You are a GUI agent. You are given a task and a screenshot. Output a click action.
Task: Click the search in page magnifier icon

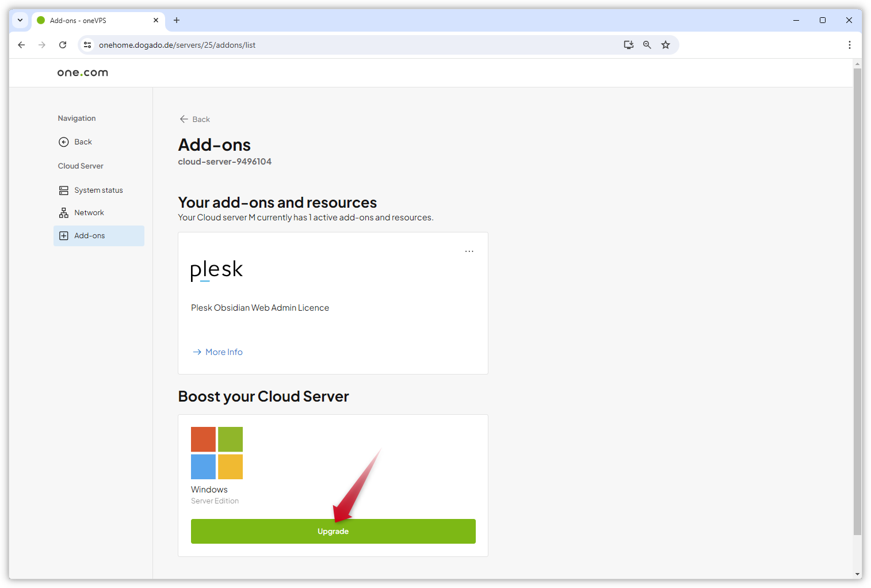pos(647,44)
